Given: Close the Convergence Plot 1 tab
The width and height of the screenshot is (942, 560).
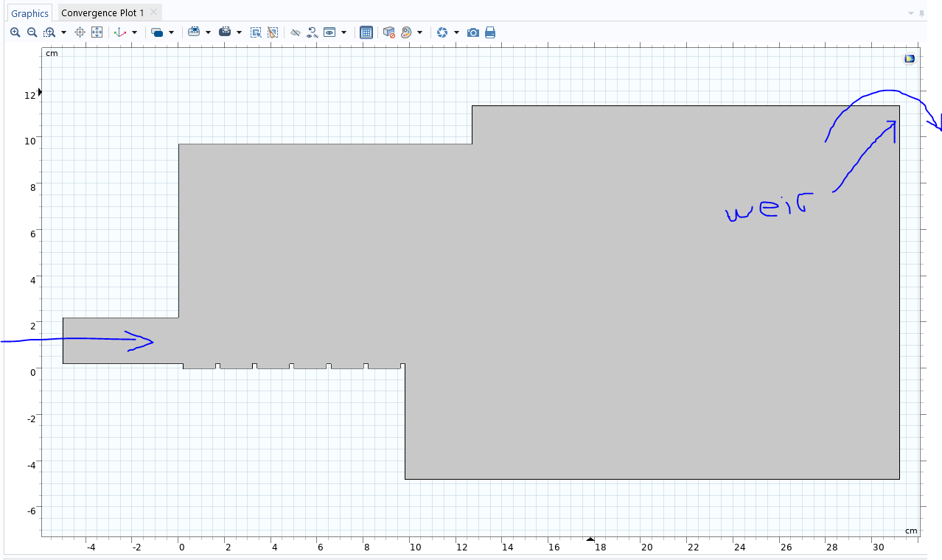Looking at the screenshot, I should (153, 13).
